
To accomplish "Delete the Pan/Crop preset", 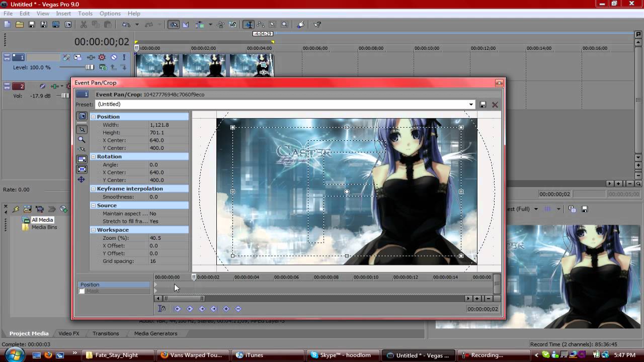I will tap(495, 105).
